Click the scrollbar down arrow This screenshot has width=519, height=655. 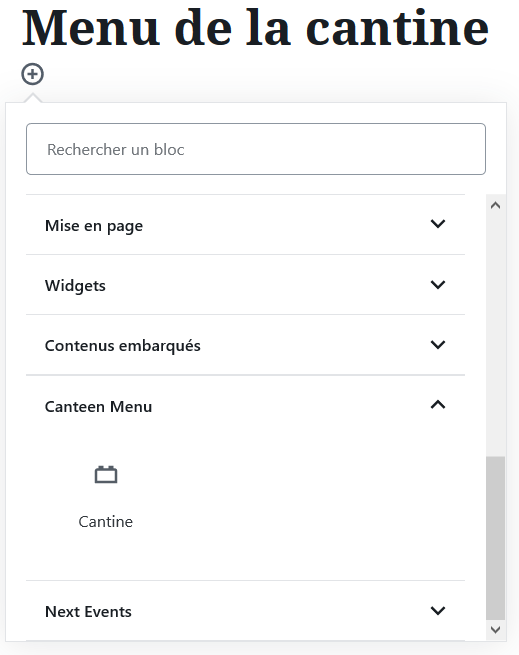(x=496, y=630)
